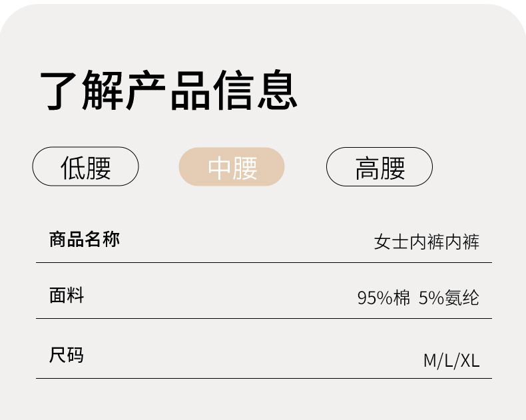Click the XL size text
This screenshot has width=526, height=420.
470,361
